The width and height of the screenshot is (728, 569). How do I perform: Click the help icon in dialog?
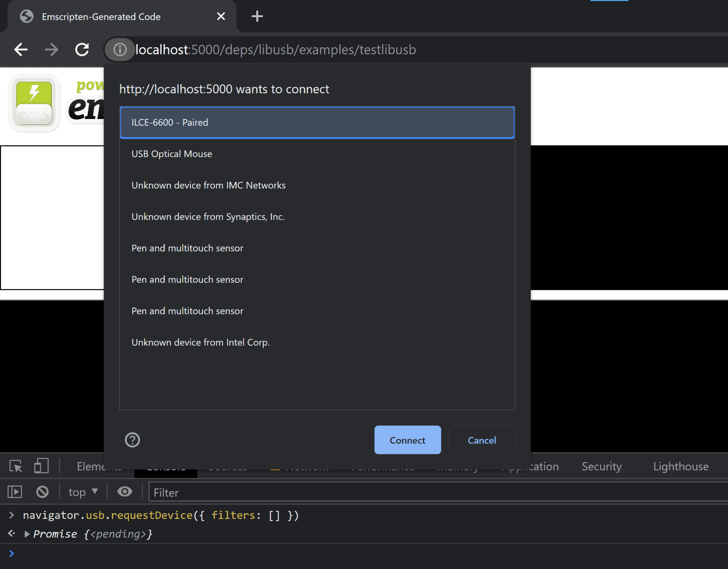(x=132, y=440)
